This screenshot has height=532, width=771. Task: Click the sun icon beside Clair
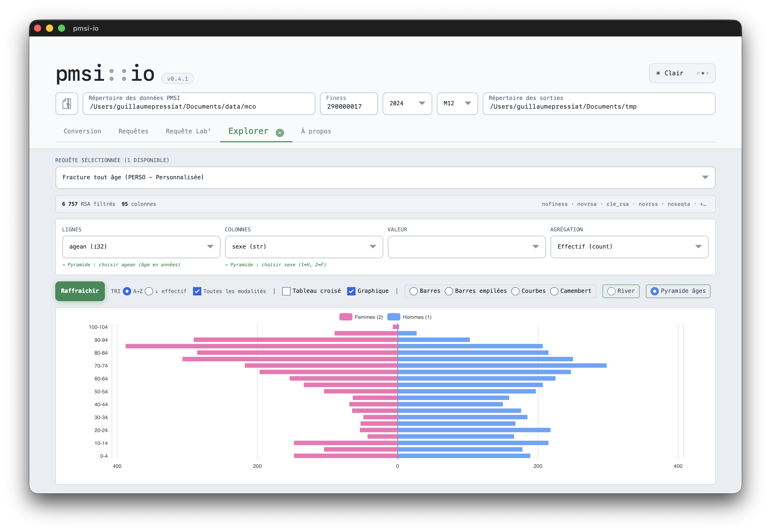(658, 73)
